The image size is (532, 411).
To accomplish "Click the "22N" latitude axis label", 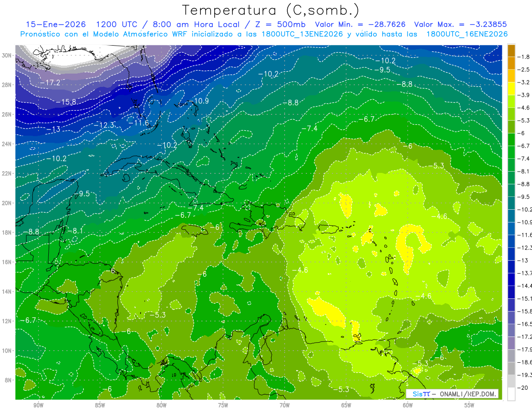I will coord(8,173).
